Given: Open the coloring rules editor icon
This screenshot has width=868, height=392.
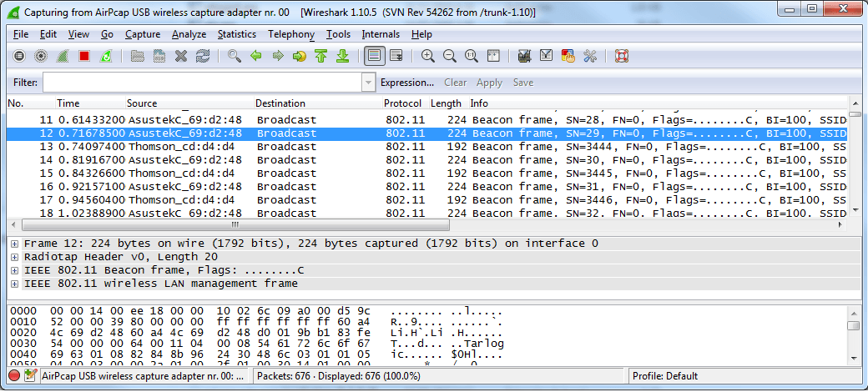Looking at the screenshot, I should [568, 56].
